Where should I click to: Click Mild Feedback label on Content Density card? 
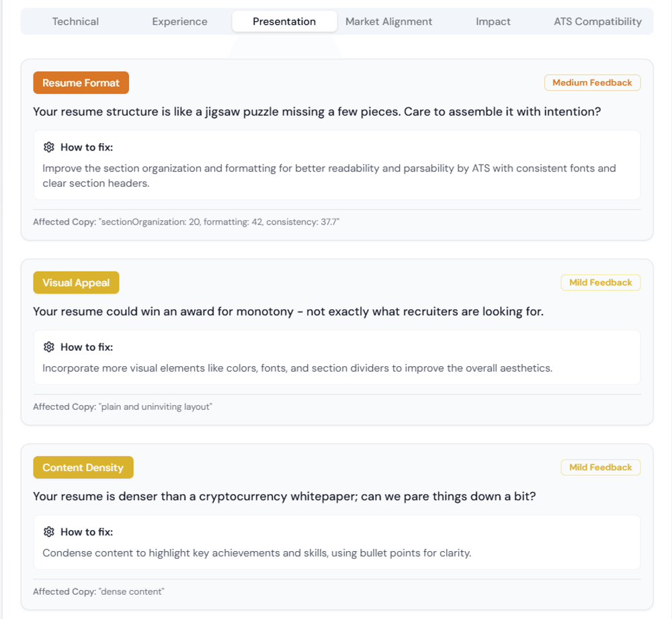[x=600, y=467]
